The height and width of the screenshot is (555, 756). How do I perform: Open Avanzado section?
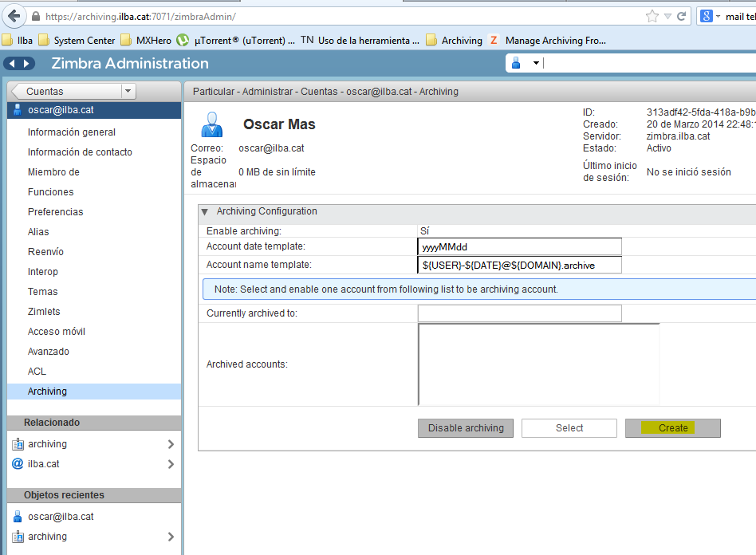tap(48, 352)
